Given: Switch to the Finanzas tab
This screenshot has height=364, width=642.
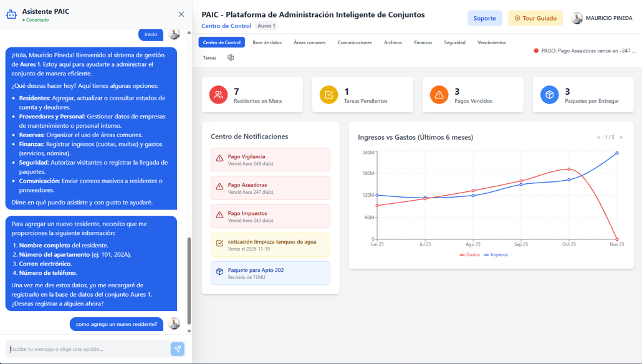Looking at the screenshot, I should [x=423, y=42].
